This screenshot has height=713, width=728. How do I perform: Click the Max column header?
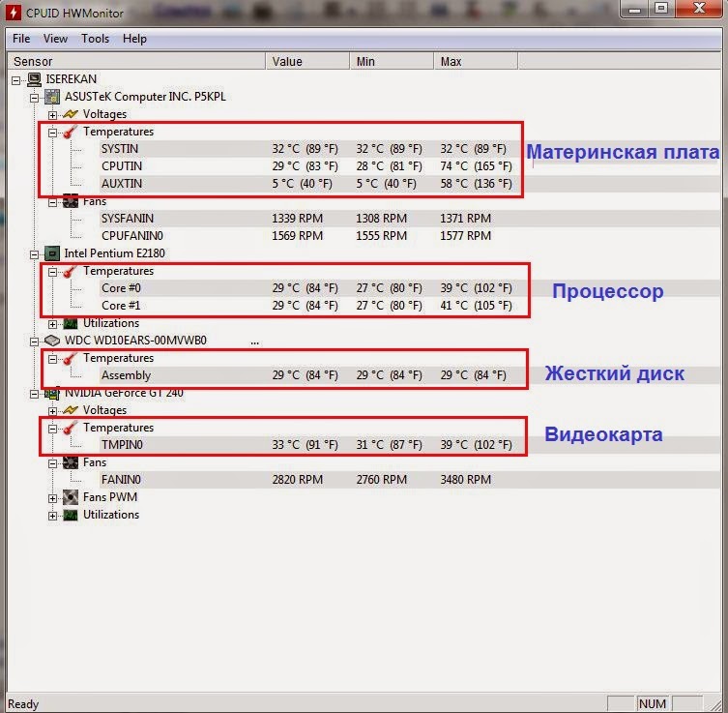click(476, 61)
